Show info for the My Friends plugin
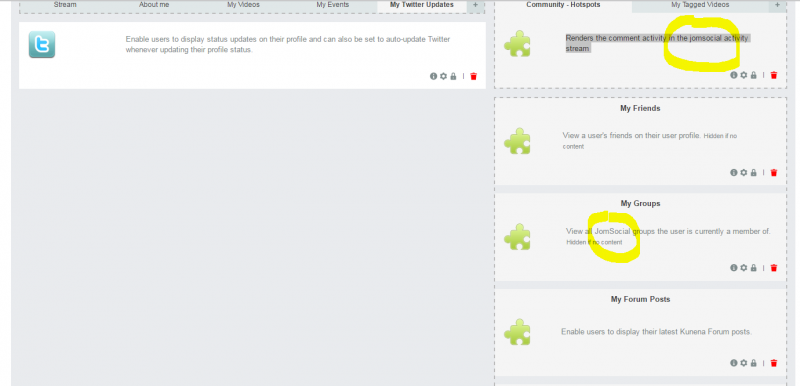The image size is (800, 386). click(x=734, y=172)
